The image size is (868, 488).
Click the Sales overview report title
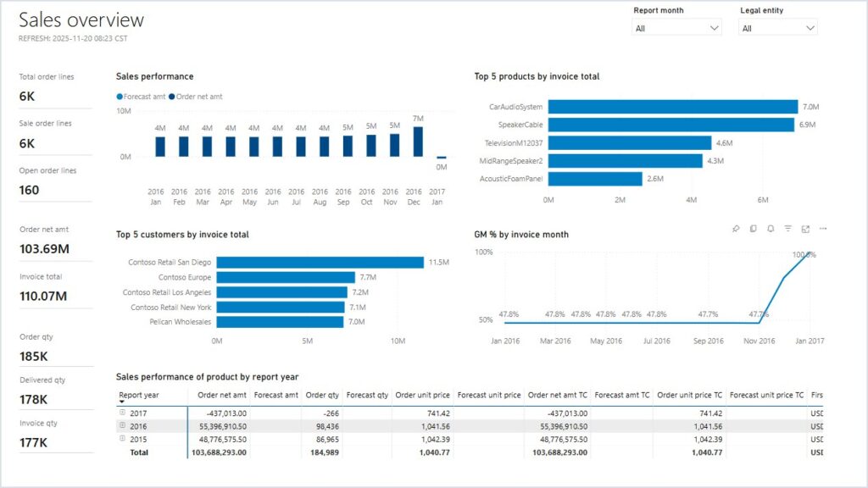click(x=81, y=20)
